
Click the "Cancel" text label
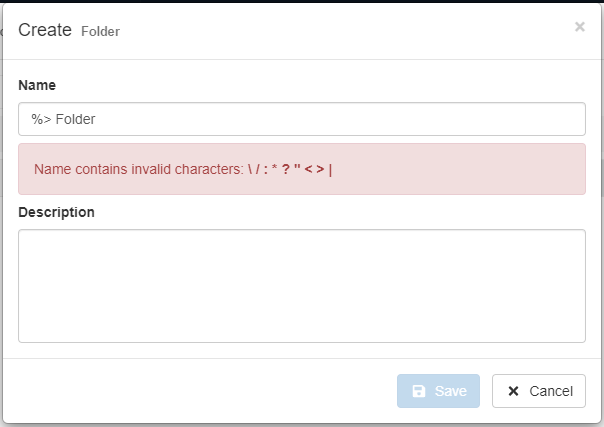551,391
